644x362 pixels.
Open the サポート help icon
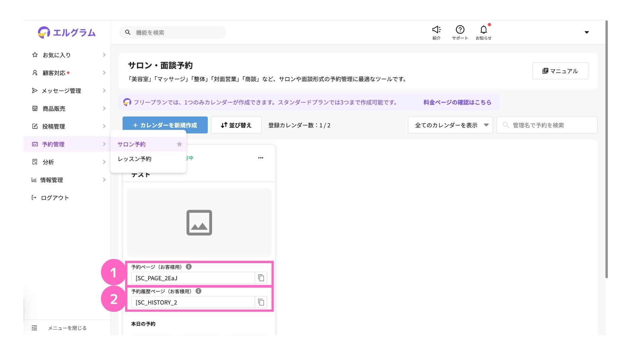(460, 30)
